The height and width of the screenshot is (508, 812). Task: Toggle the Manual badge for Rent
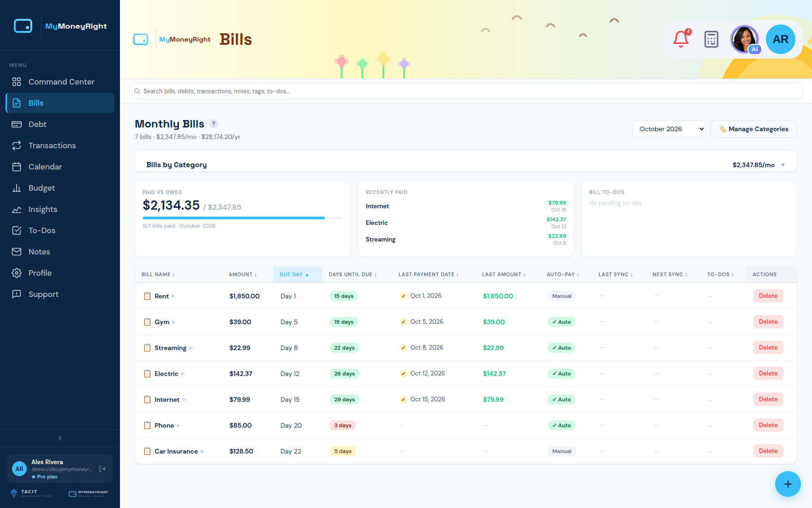click(561, 296)
